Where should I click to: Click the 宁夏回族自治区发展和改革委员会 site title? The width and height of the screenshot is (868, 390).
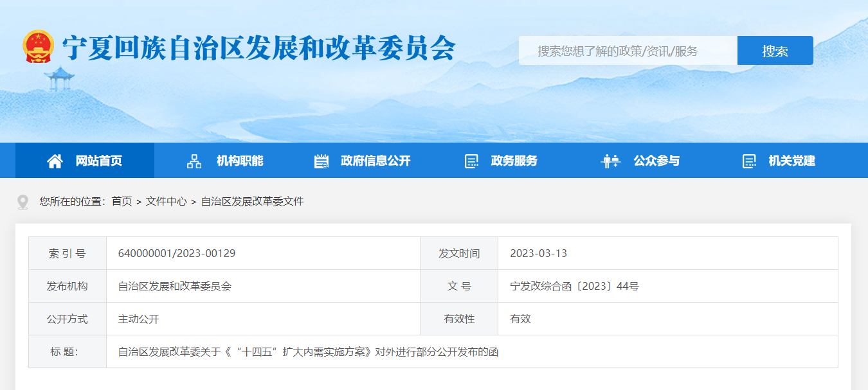tap(258, 48)
